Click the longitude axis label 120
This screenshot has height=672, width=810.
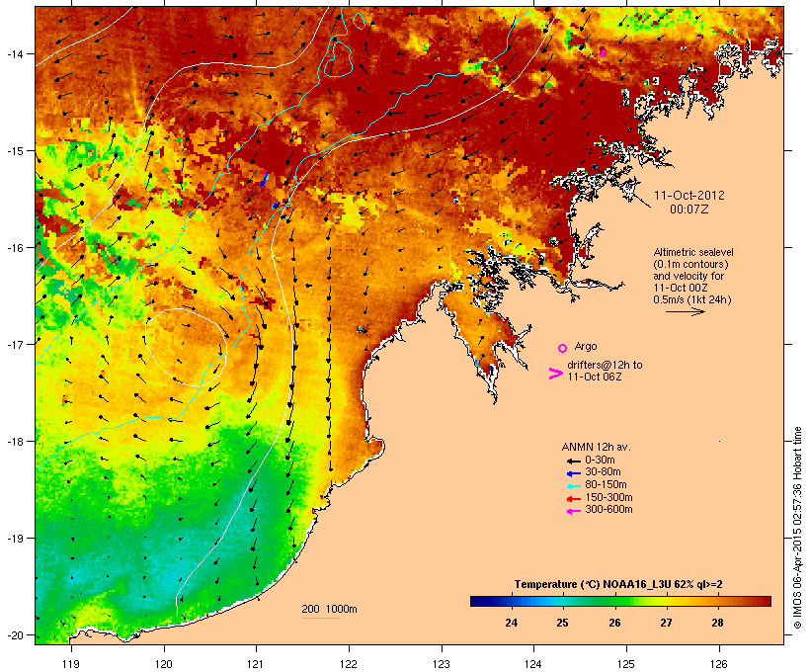(164, 664)
